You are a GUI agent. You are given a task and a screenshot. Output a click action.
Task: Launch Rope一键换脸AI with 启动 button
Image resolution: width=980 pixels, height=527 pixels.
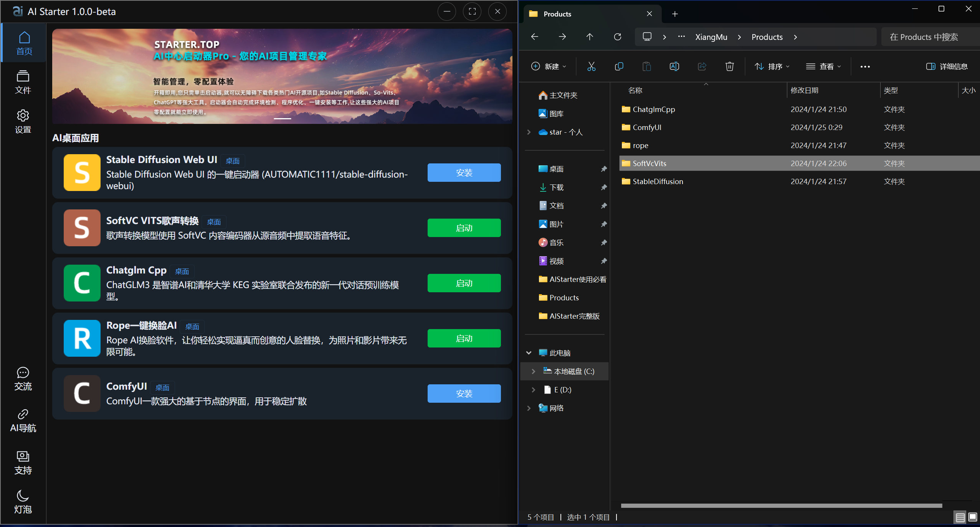(x=464, y=338)
